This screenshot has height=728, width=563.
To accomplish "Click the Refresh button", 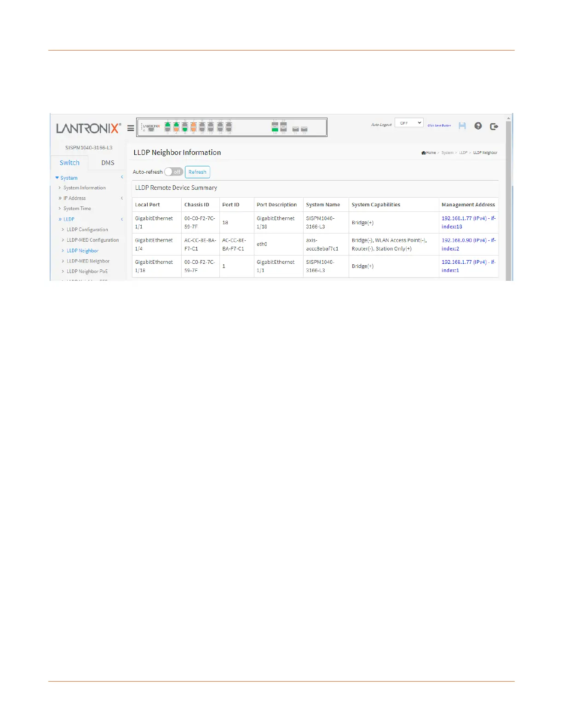I will click(197, 172).
